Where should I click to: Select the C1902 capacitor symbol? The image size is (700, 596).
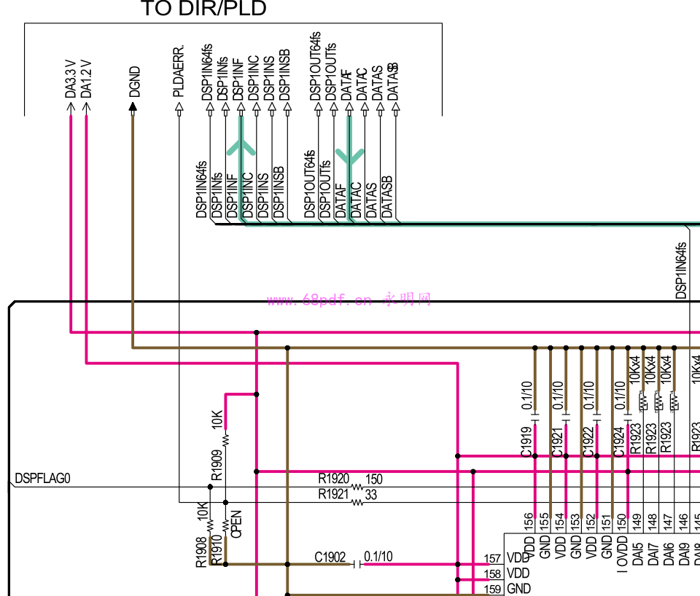(x=357, y=564)
